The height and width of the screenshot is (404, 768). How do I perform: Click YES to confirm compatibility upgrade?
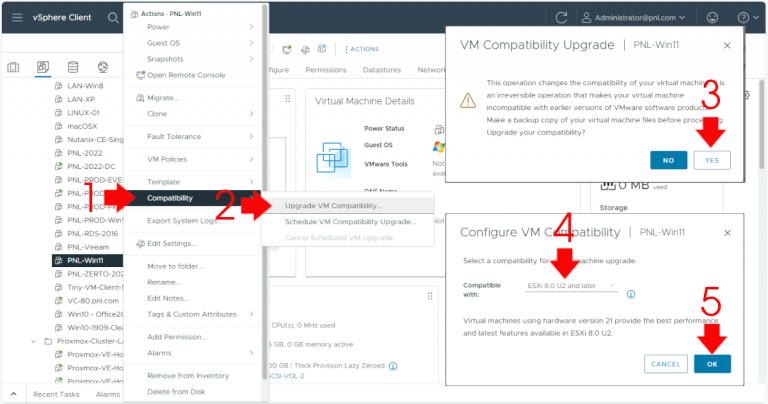711,160
